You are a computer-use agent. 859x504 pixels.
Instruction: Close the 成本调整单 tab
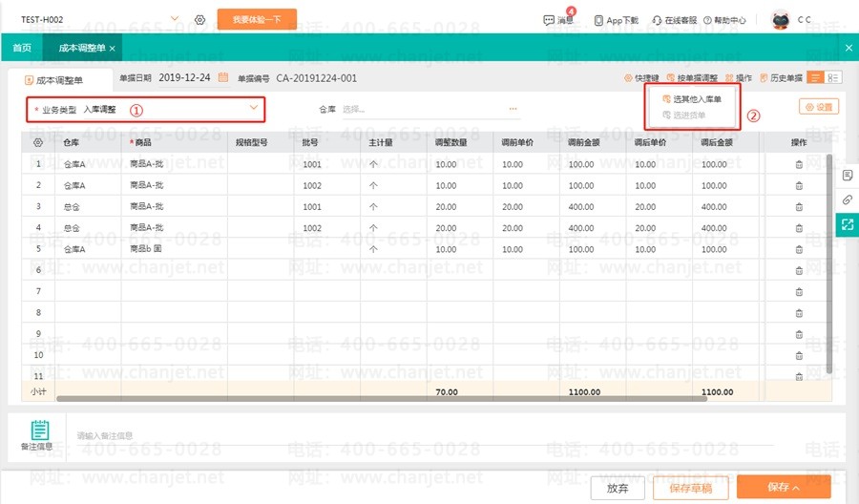[113, 49]
